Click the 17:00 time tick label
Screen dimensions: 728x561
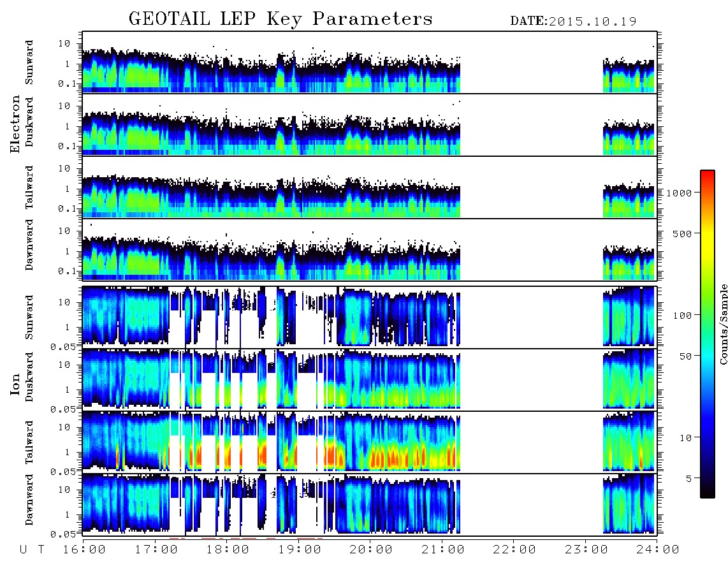coord(156,550)
